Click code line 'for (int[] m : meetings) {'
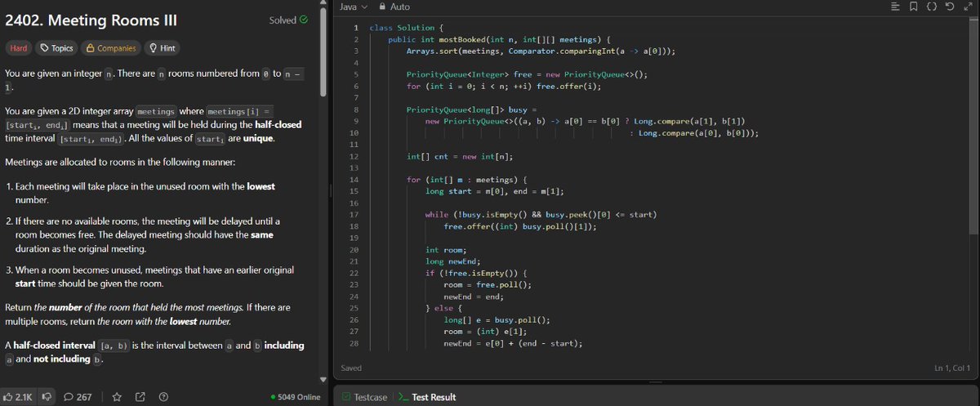Screen dimensions: 980x406 [468, 179]
